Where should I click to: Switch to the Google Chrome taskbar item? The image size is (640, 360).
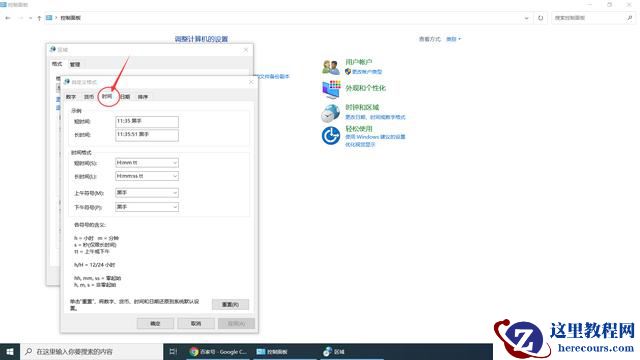click(218, 351)
